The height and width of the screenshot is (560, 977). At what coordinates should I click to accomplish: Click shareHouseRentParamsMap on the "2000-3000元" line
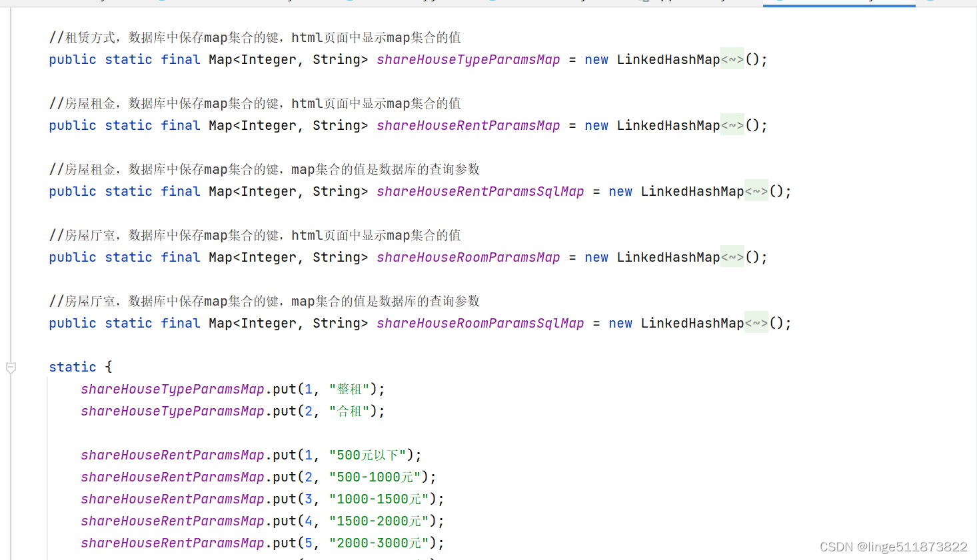point(173,543)
